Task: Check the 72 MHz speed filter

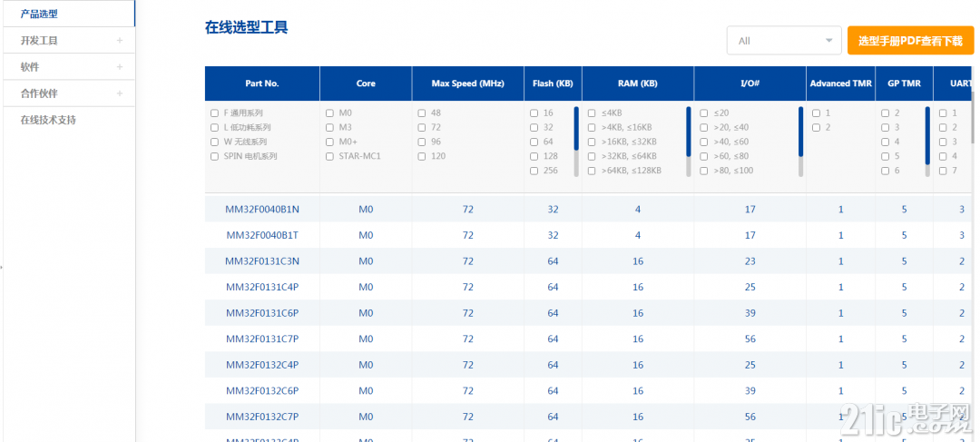Action: 422,128
